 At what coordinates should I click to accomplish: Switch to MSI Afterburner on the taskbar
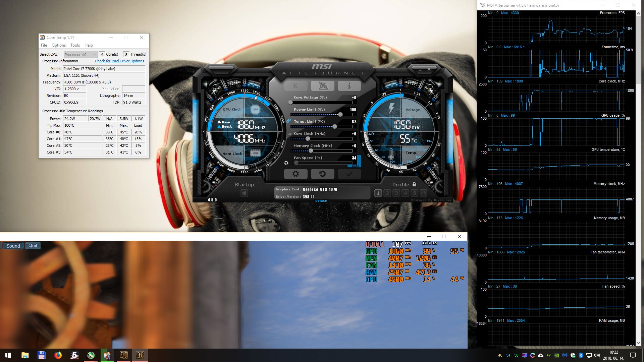tap(91, 355)
